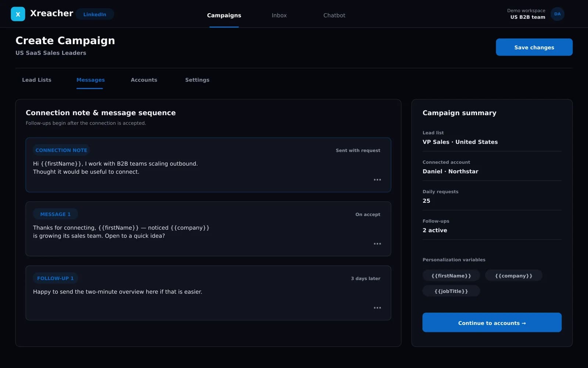Click the Xreacher X logo icon
588x368 pixels.
point(18,14)
